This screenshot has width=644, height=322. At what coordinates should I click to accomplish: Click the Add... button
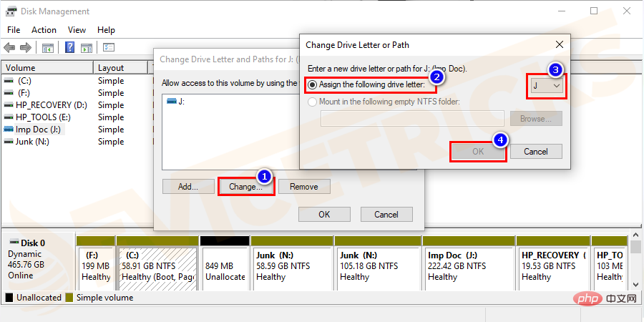point(188,187)
